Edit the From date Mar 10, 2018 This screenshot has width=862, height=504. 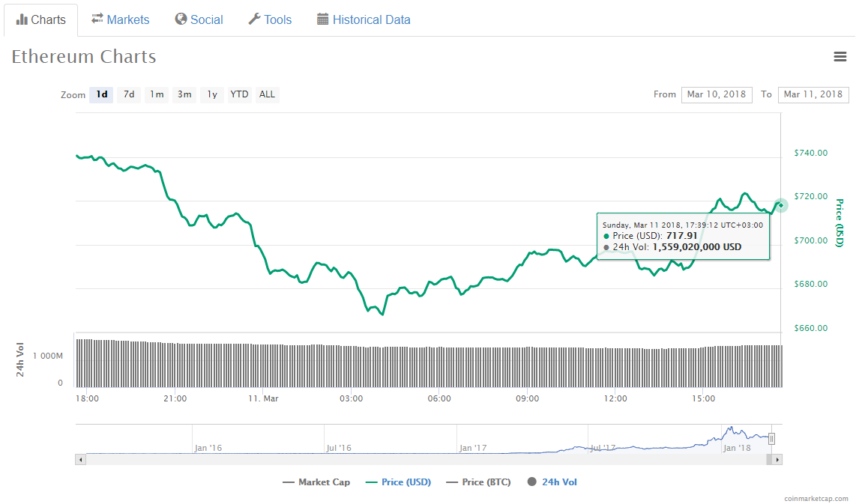[x=717, y=94]
